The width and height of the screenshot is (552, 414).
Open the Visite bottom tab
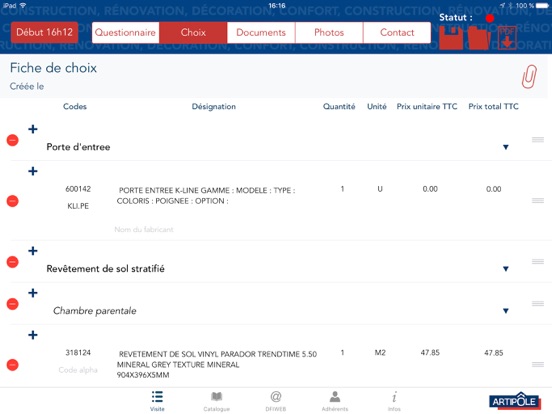point(157,401)
